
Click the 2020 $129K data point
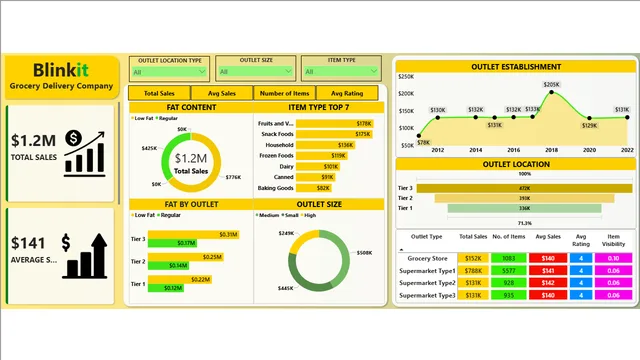click(x=589, y=118)
